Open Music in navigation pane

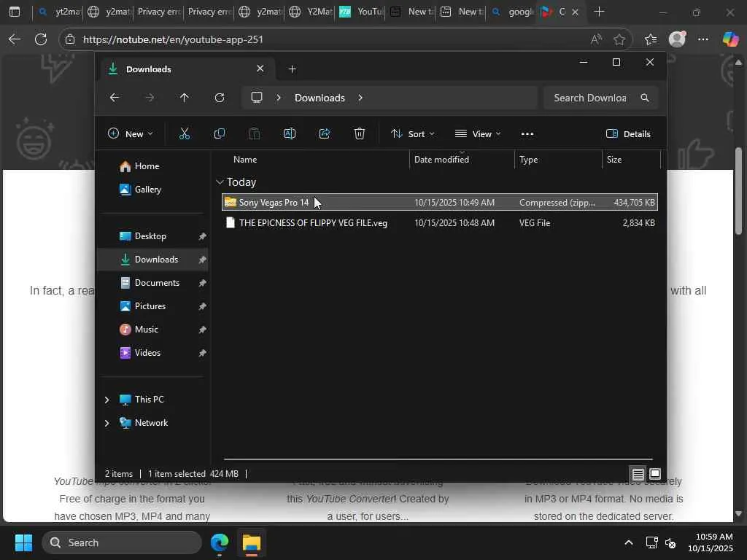pyautogui.click(x=152, y=330)
